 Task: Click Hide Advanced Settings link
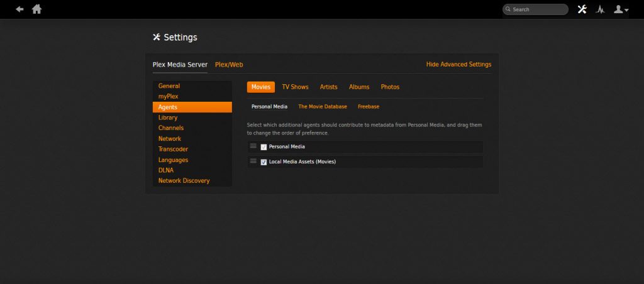[x=458, y=65]
